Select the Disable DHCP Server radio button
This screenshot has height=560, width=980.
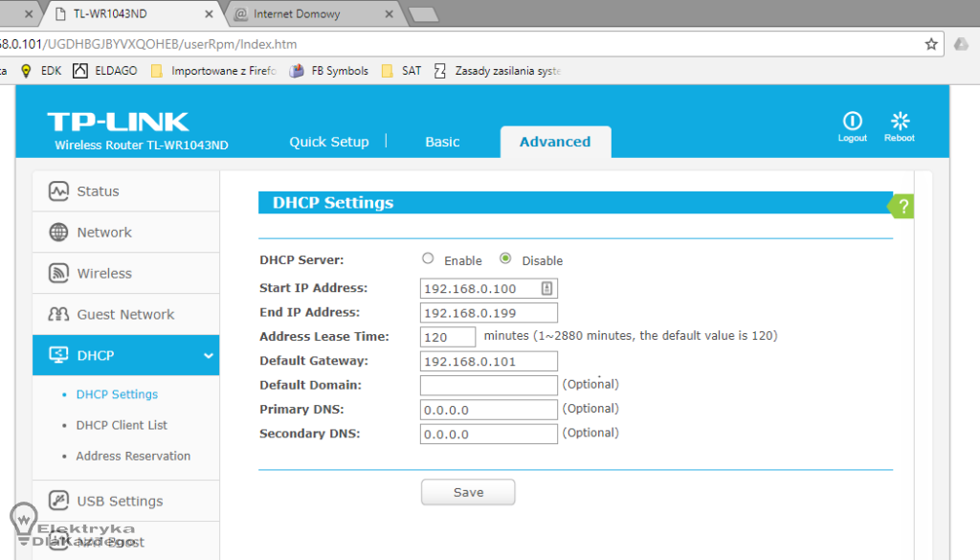(x=505, y=259)
